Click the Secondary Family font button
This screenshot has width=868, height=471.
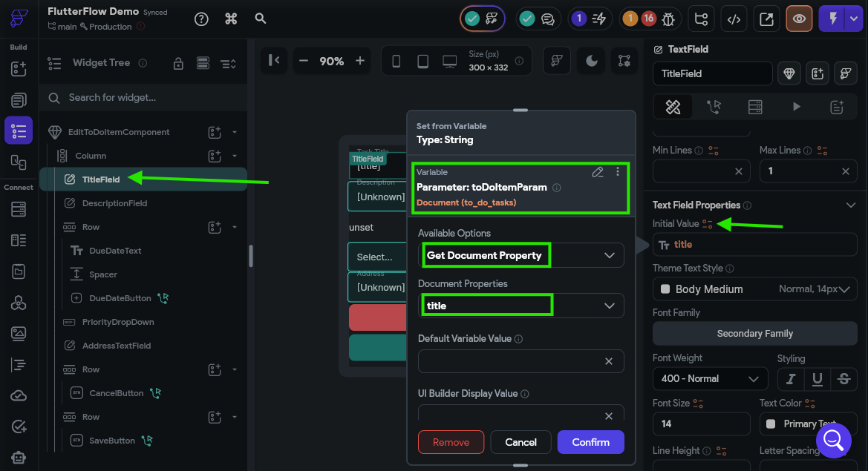(x=755, y=333)
